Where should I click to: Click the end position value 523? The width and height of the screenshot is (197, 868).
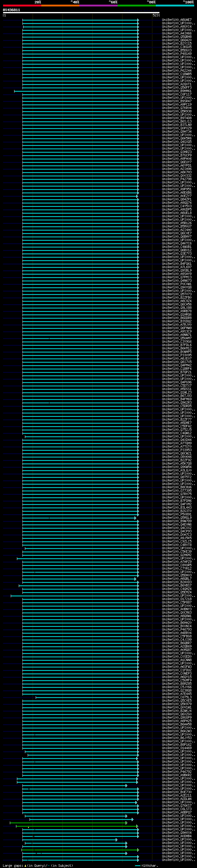tap(155, 15)
